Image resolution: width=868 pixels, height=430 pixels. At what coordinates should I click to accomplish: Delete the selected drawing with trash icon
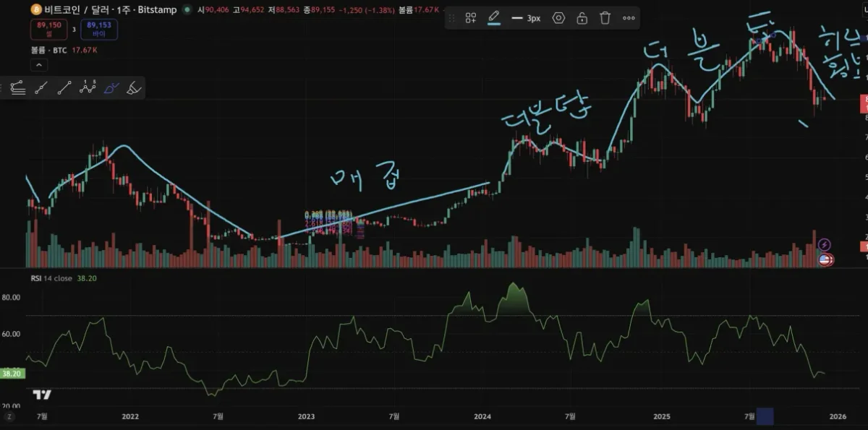click(x=605, y=18)
